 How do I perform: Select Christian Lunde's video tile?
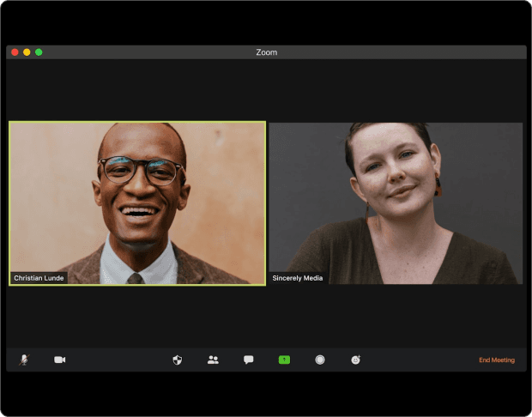137,202
